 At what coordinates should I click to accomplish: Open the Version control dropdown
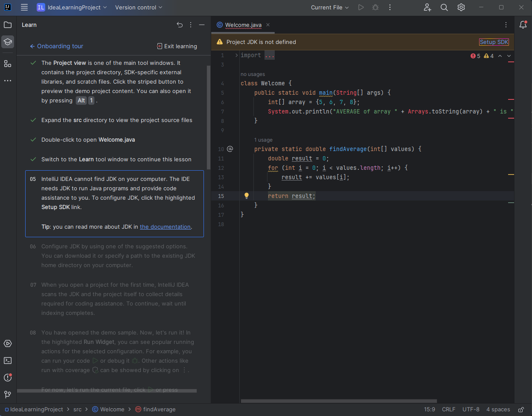pyautogui.click(x=139, y=7)
